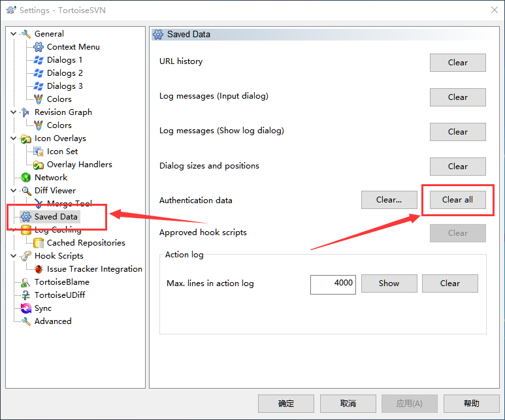Screen dimensions: 505x420
Task: Click the Colors icon under Revision Graph
Action: pos(39,125)
